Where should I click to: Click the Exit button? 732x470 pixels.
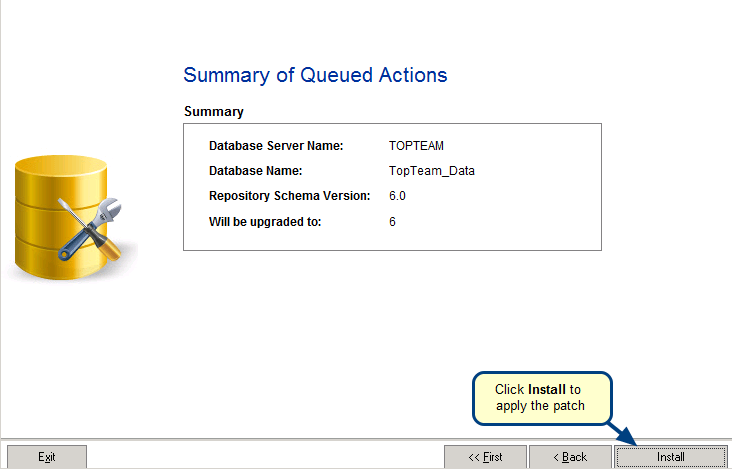[47, 457]
